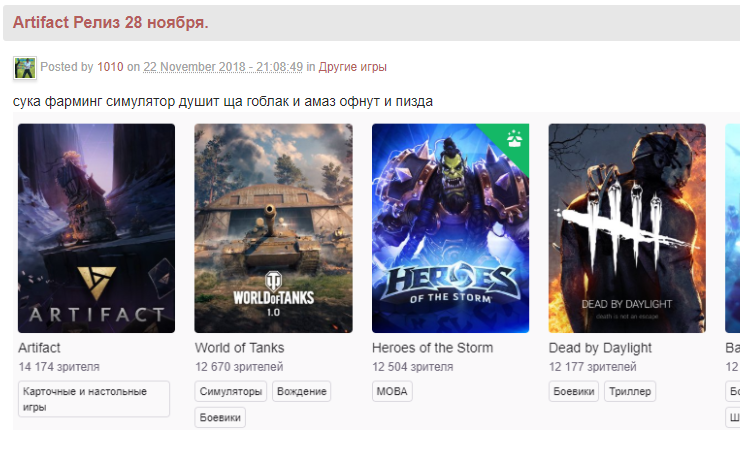Click '12 504 зрителя' viewer count
Screen dimensions: 740x450
[412, 367]
